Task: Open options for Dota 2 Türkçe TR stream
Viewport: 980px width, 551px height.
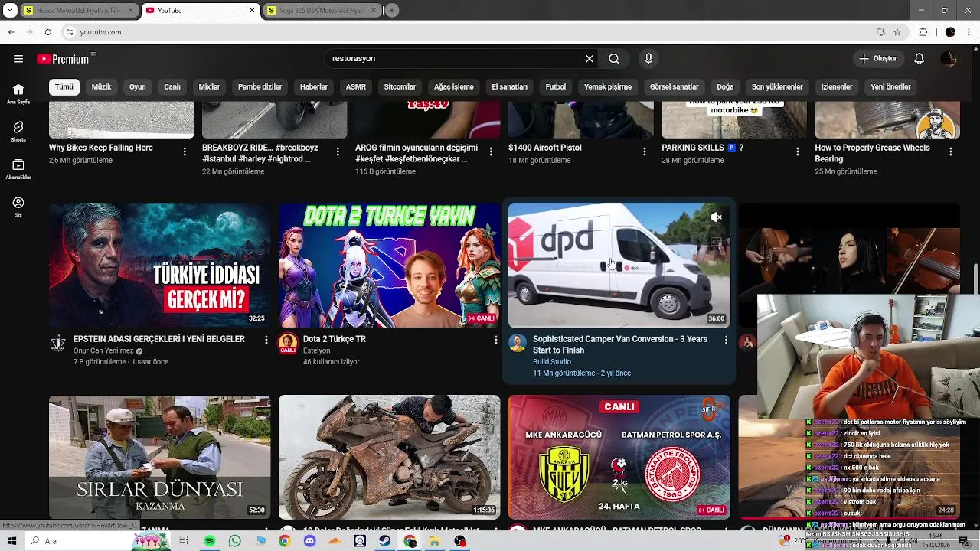Action: [496, 340]
